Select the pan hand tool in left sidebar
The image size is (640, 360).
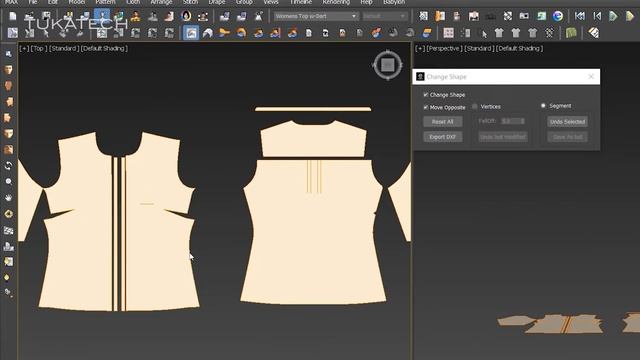[8, 198]
